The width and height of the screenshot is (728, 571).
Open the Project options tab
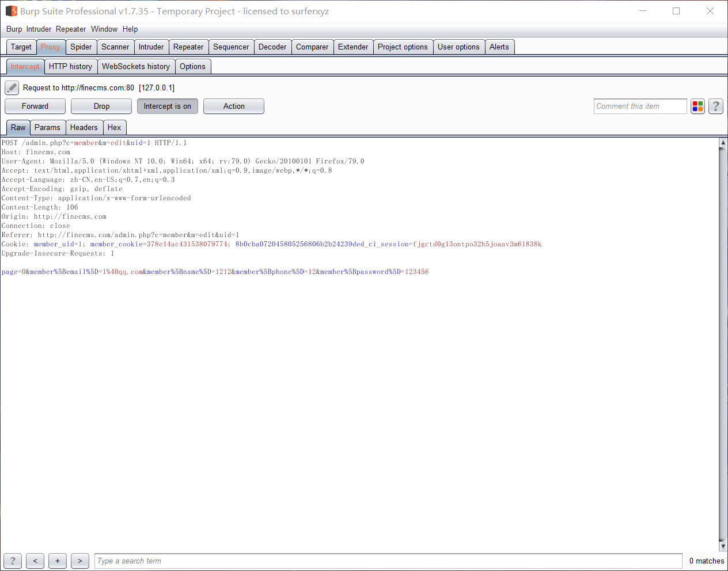(x=403, y=47)
